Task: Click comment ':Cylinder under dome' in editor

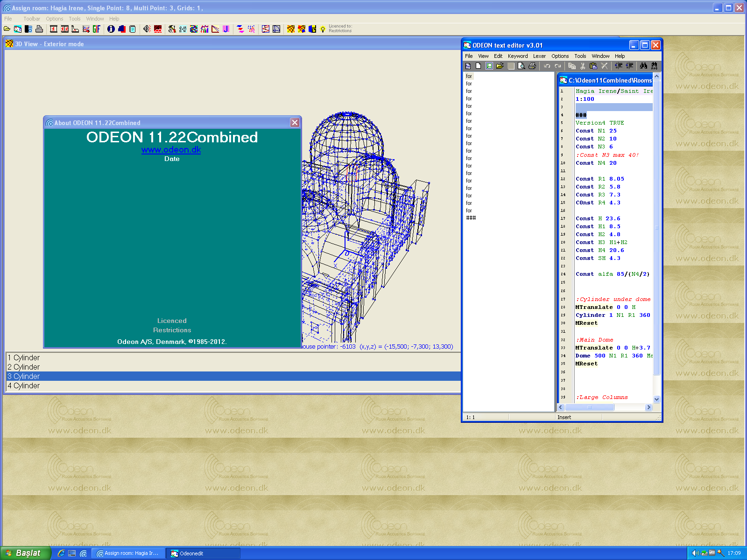Action: 613,299
